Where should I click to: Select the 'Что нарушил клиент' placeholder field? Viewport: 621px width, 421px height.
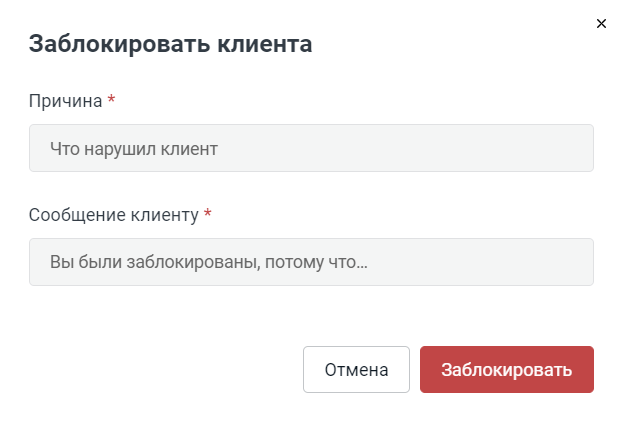(311, 148)
